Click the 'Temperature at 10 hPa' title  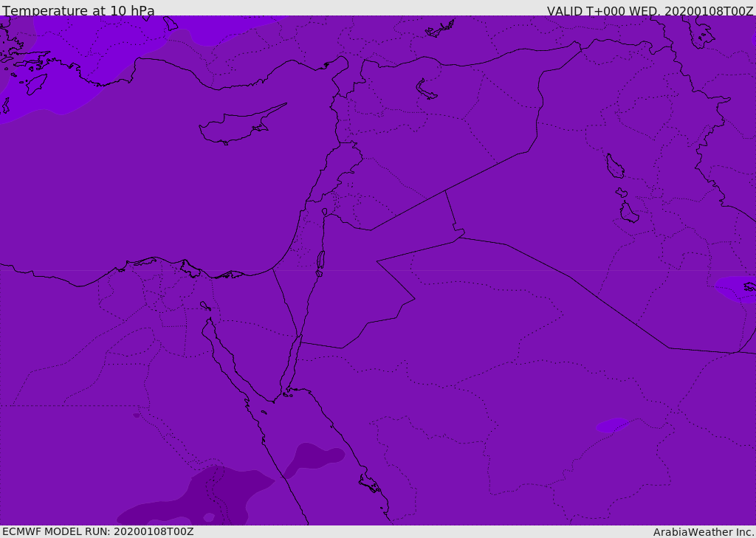coord(78,10)
